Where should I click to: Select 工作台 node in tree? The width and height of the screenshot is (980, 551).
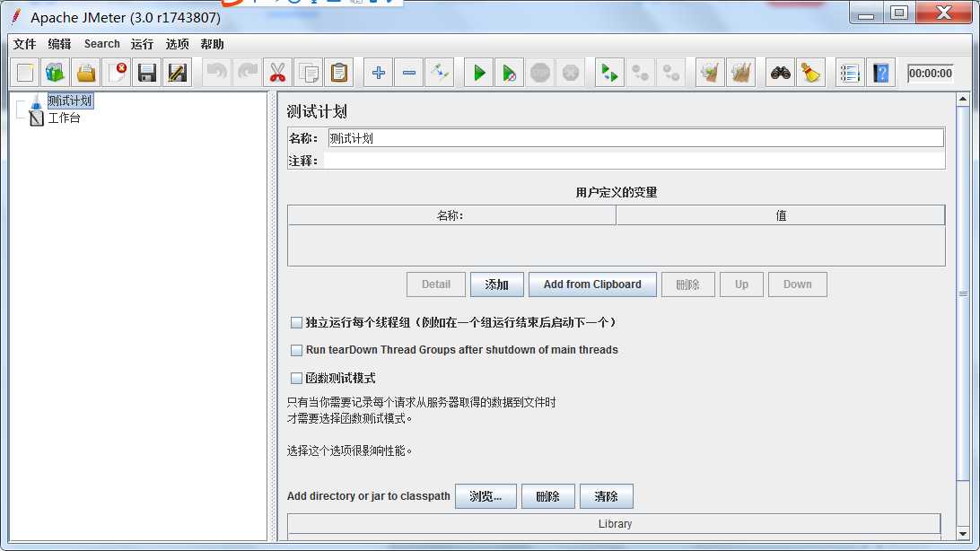[65, 118]
